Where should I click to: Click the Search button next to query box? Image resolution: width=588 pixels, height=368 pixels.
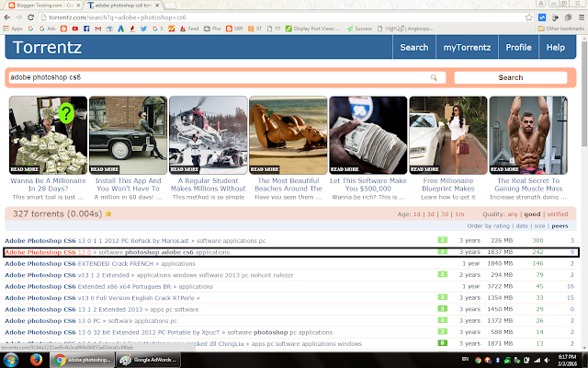coord(511,77)
